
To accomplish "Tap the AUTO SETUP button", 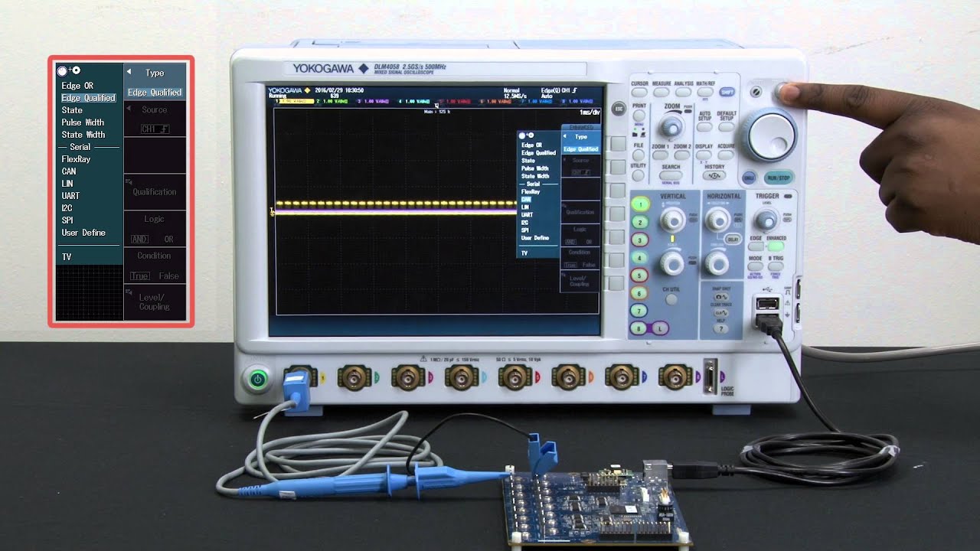I will point(704,127).
